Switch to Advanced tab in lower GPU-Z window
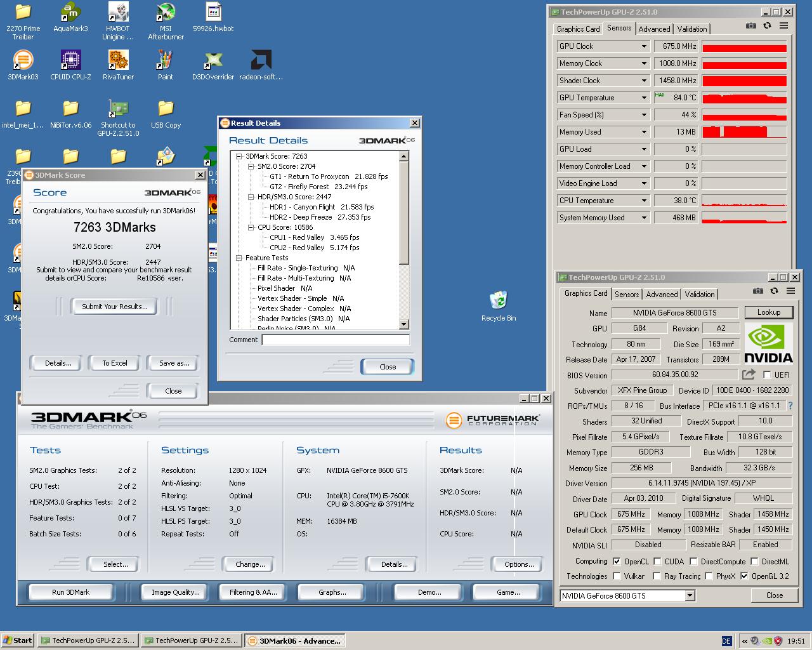 pyautogui.click(x=662, y=295)
